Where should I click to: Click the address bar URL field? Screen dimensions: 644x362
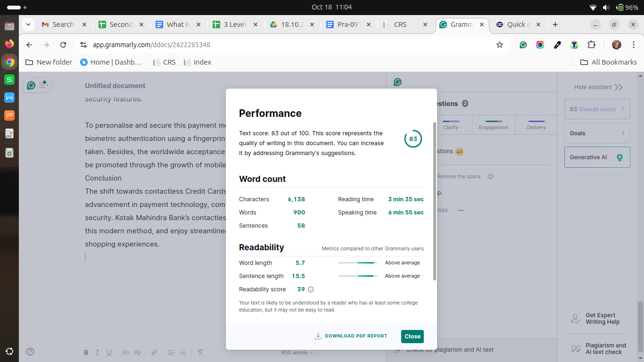(x=283, y=45)
